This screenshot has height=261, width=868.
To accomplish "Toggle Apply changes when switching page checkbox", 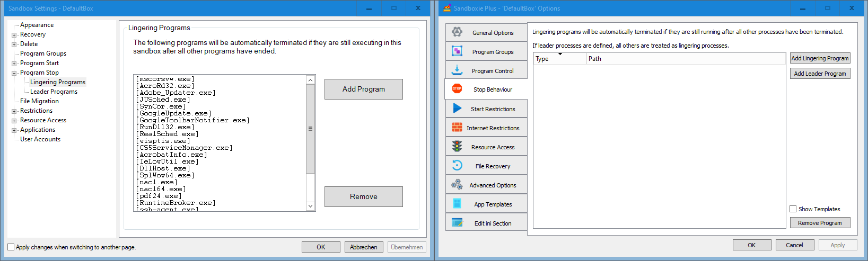I will [x=11, y=247].
